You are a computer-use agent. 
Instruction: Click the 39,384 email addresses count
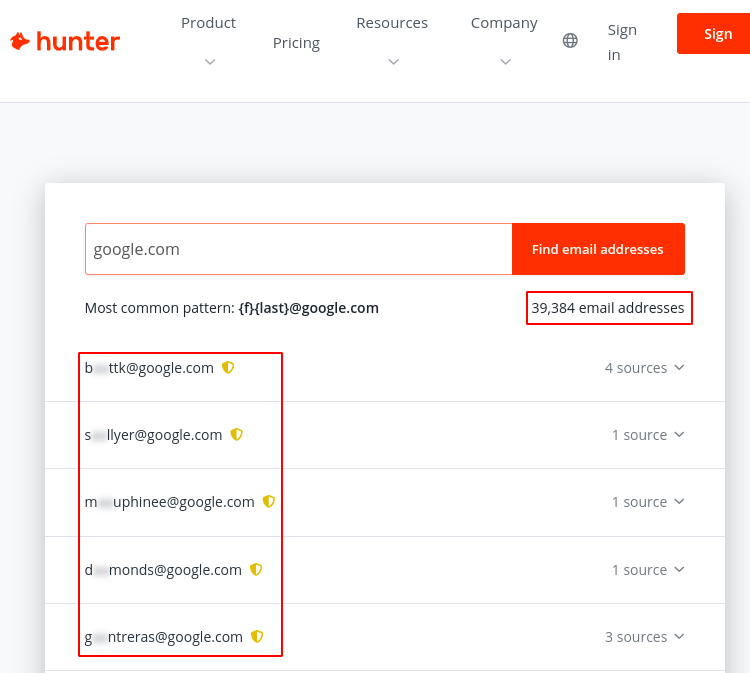click(608, 308)
